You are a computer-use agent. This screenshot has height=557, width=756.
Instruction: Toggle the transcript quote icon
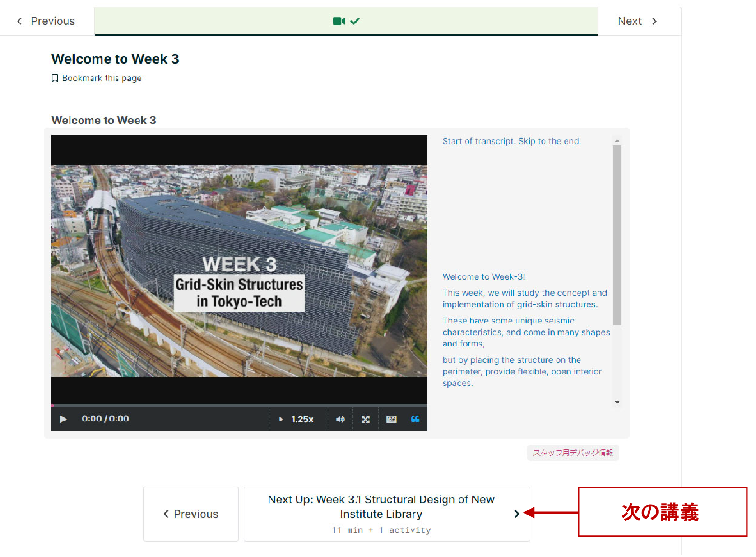click(415, 419)
